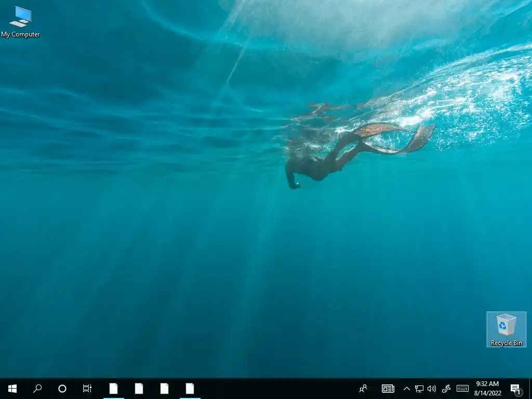Open the volume speaker control
This screenshot has width=532, height=399.
pos(432,389)
